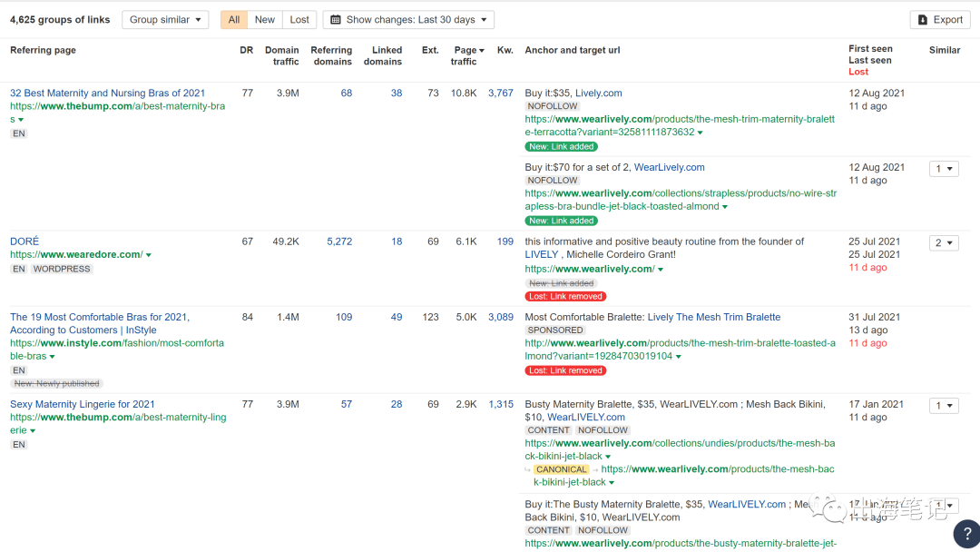Open WearLIVELY.com anchor in Busty Maternity row
This screenshot has height=552, width=980.
(x=585, y=417)
